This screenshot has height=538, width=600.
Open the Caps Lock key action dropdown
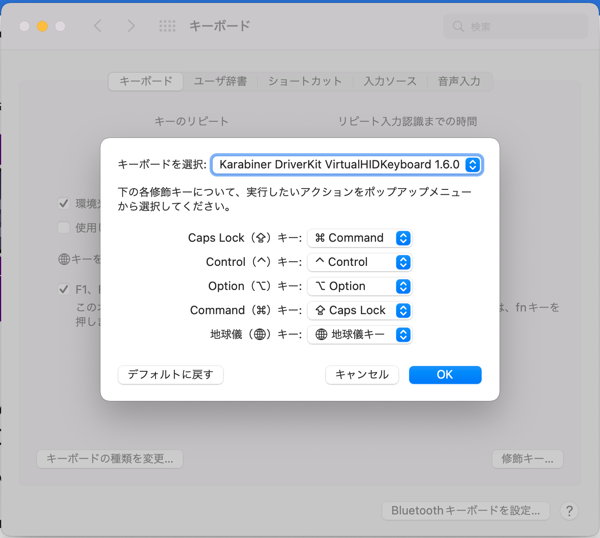click(359, 238)
